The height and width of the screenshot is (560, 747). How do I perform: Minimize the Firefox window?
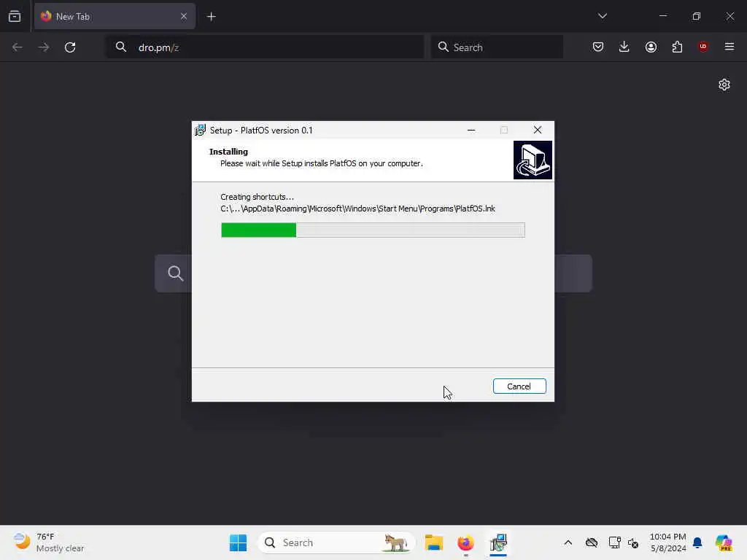pos(662,16)
